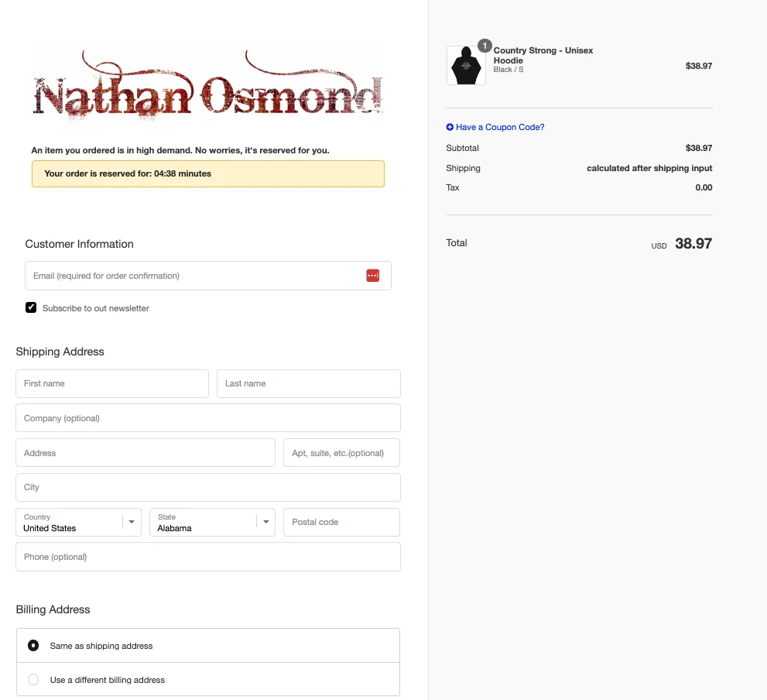This screenshot has height=700, width=767.
Task: Click Have a Coupon Code link
Action: [500, 127]
